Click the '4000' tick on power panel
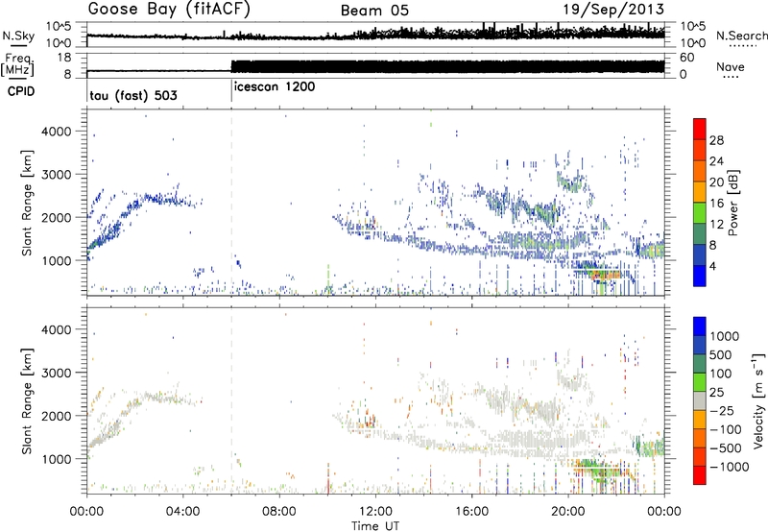Viewport: 768px width, 532px height. 57,132
